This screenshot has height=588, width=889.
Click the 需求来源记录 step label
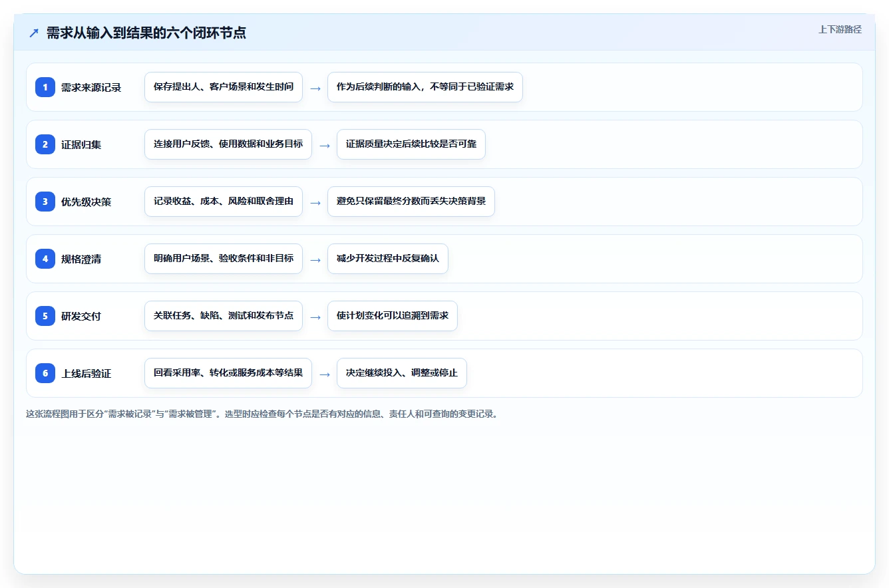coord(91,88)
